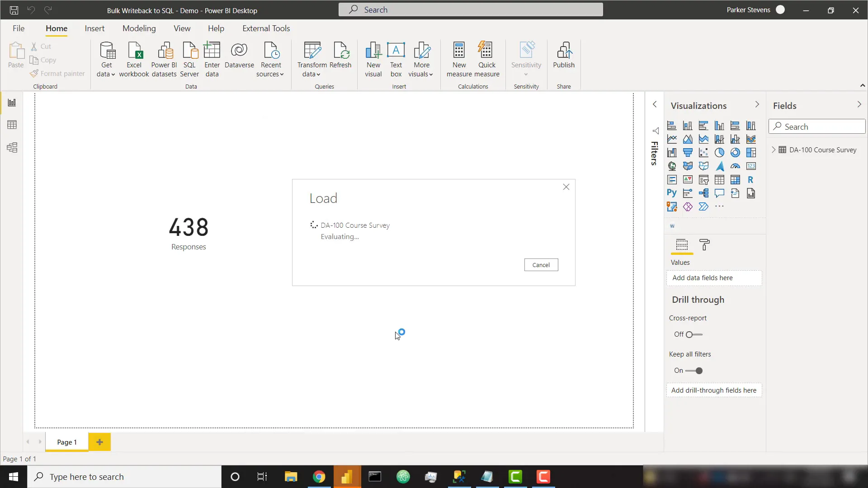Open the External Tools tab
Viewport: 868px width, 488px height.
click(x=266, y=28)
